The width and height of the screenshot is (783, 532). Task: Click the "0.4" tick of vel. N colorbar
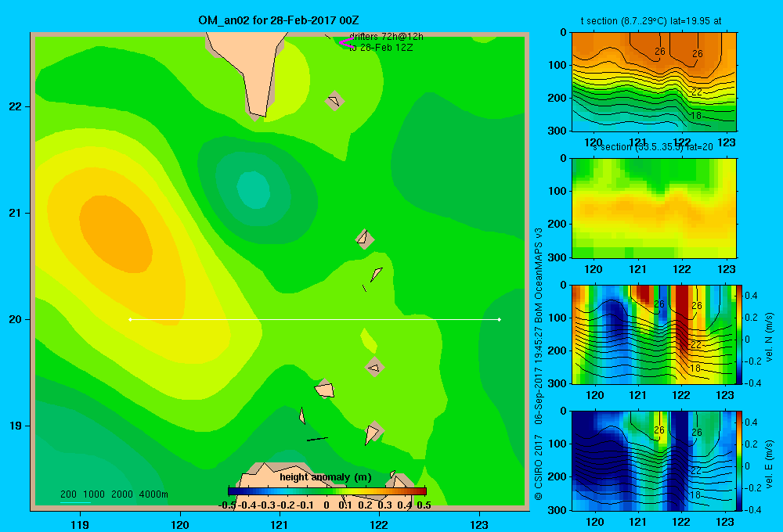click(x=751, y=296)
